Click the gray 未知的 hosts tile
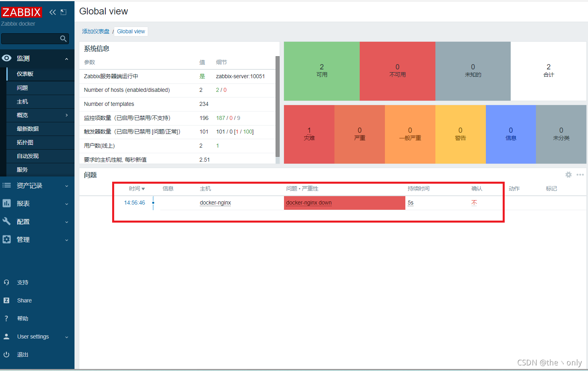 click(473, 71)
